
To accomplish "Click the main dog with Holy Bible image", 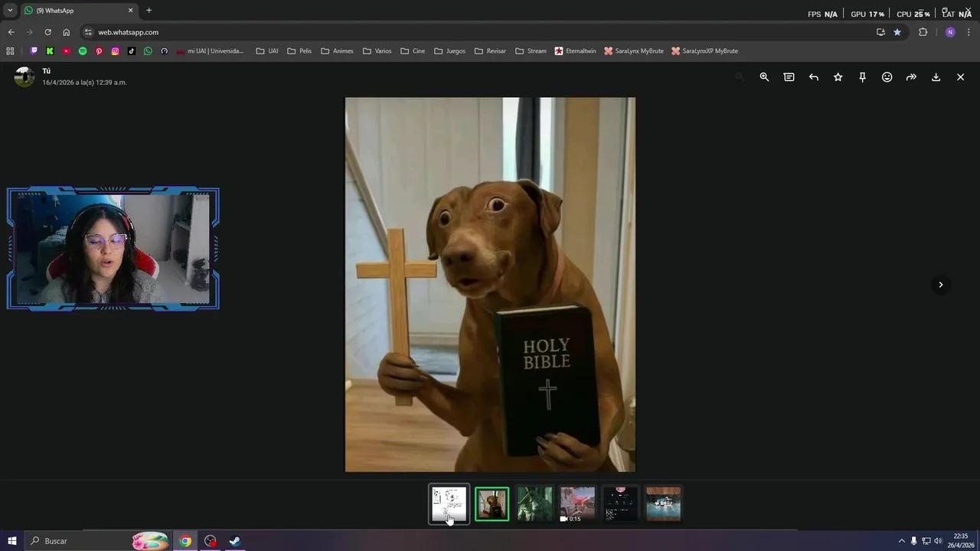I will pos(490,285).
